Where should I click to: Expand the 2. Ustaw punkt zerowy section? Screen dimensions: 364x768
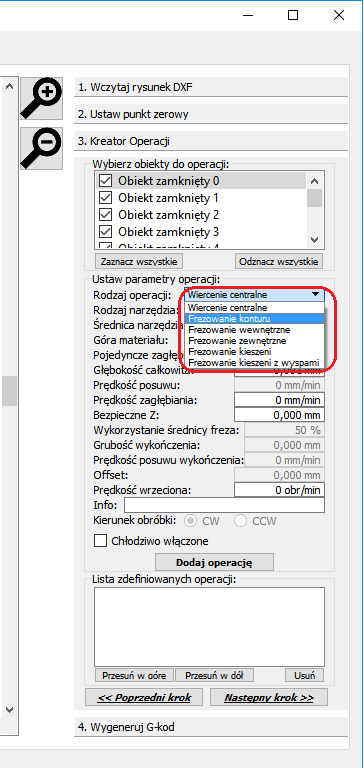point(211,115)
